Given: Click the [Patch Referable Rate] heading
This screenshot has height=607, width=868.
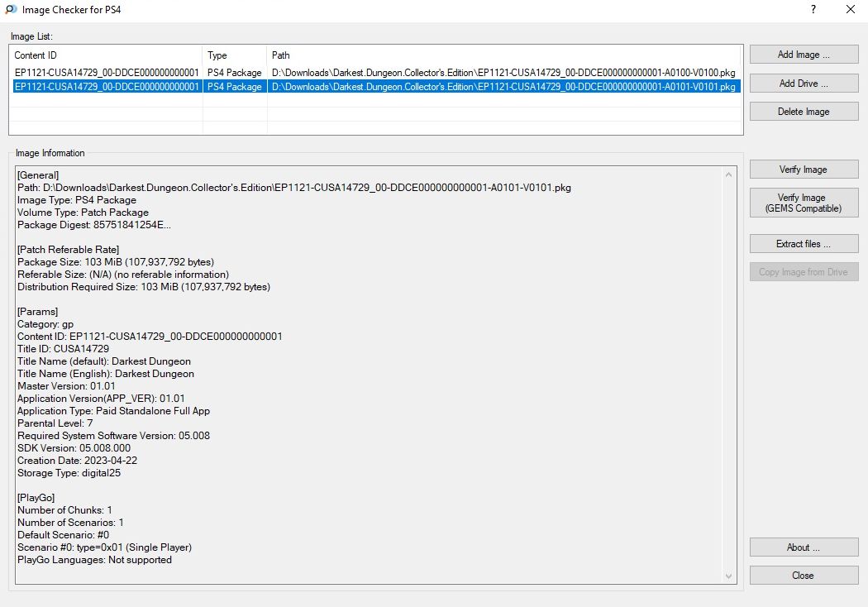Looking at the screenshot, I should pos(68,250).
